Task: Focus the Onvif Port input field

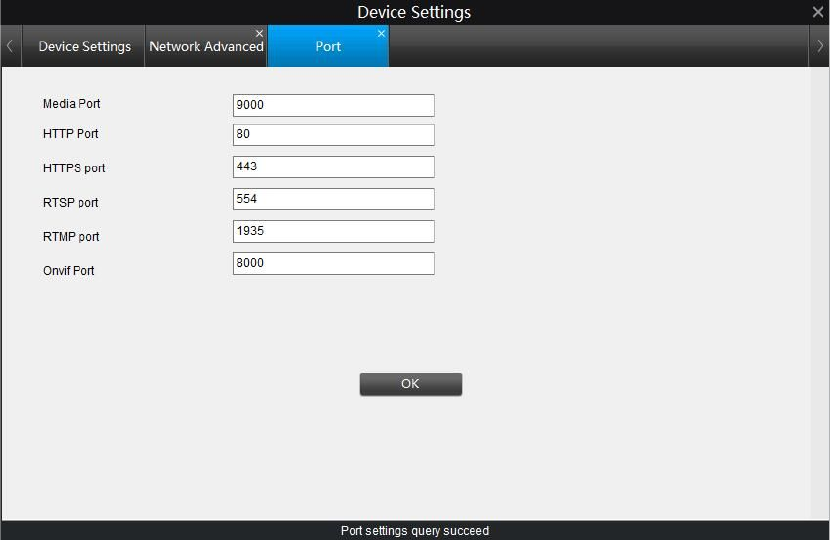Action: coord(333,263)
